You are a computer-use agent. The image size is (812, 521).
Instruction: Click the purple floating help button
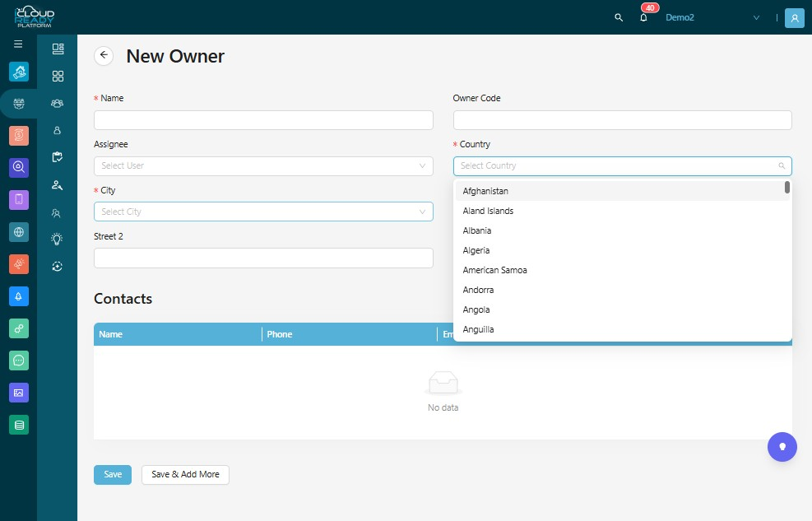782,447
